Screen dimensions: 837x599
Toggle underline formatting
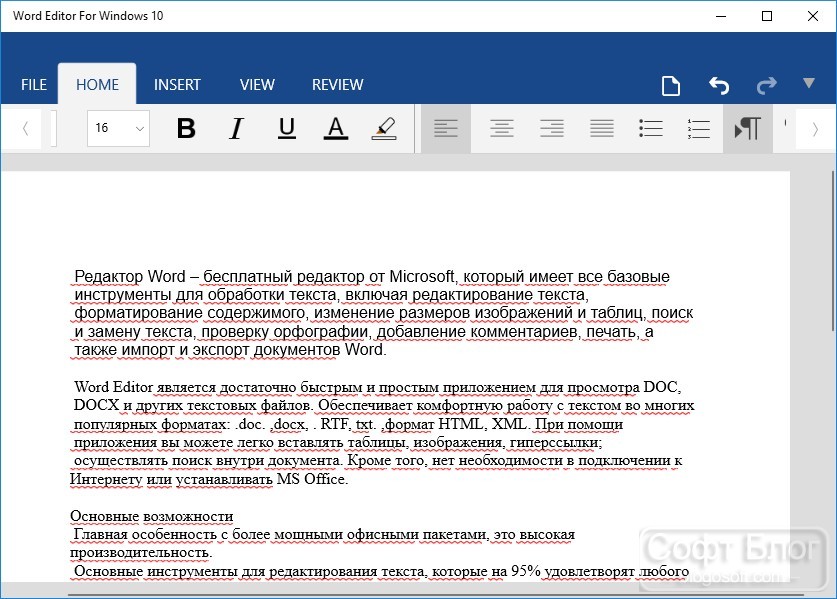coord(287,128)
